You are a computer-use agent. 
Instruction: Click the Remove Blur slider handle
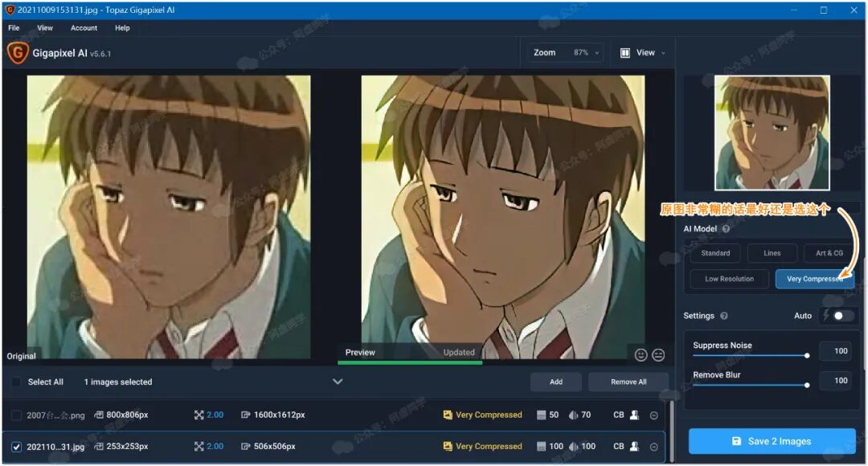(807, 385)
